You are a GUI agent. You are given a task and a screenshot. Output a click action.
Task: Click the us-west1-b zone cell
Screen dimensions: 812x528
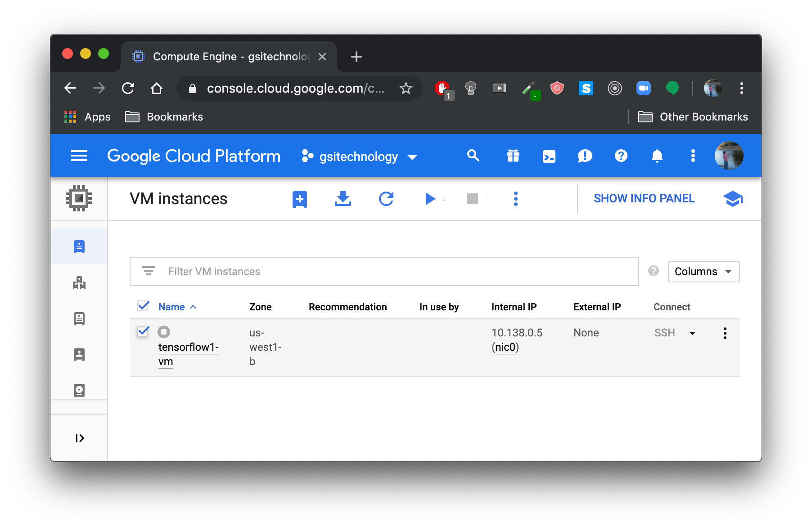tap(265, 347)
